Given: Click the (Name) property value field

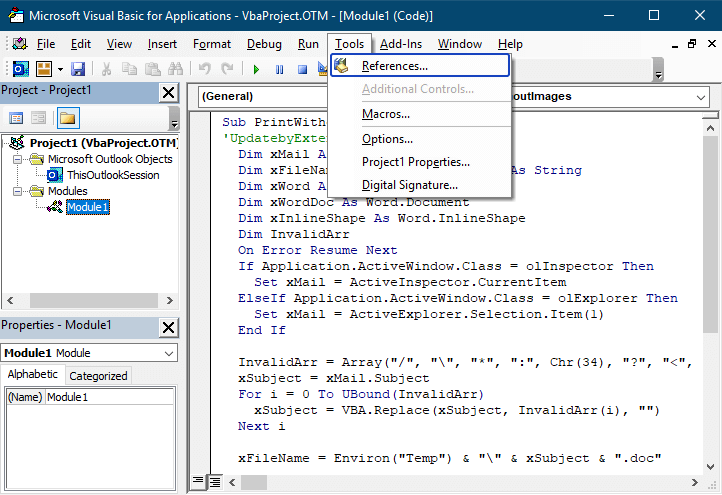Looking at the screenshot, I should coord(108,397).
